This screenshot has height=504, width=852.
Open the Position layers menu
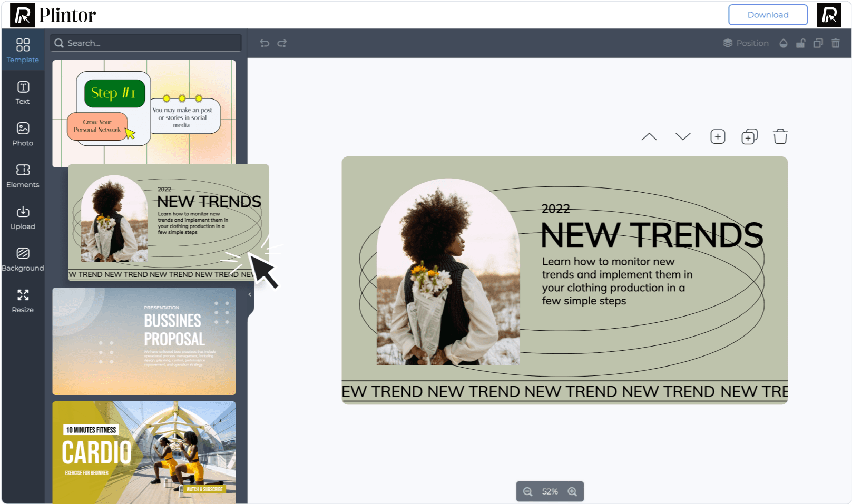[x=746, y=43]
